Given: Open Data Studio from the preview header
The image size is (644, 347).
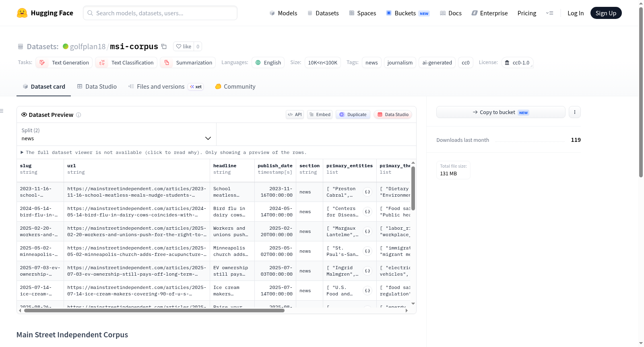Looking at the screenshot, I should 392,114.
